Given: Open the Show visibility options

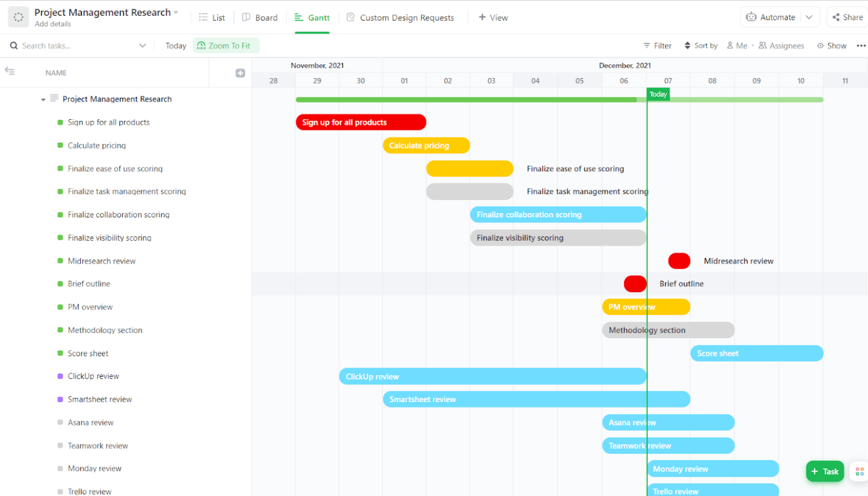Looking at the screenshot, I should tap(831, 45).
